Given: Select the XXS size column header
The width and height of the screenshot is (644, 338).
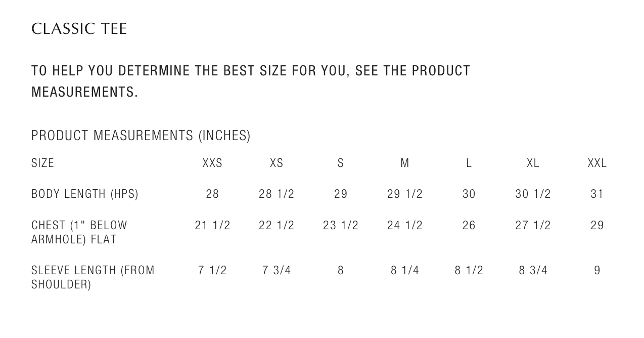Looking at the screenshot, I should [x=212, y=163].
